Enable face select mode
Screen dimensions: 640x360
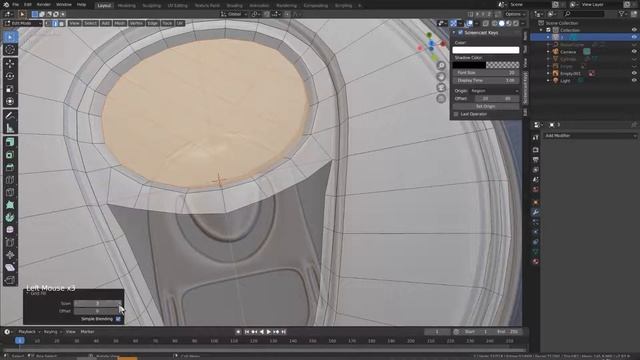[x=62, y=24]
